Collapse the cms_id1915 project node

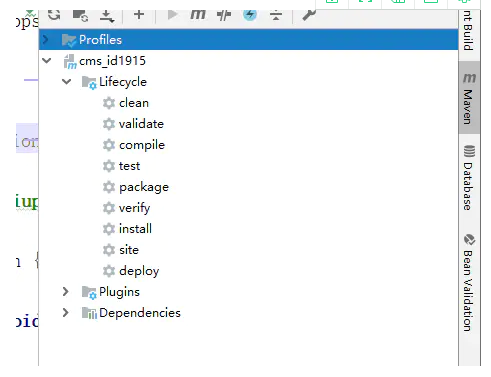click(47, 61)
